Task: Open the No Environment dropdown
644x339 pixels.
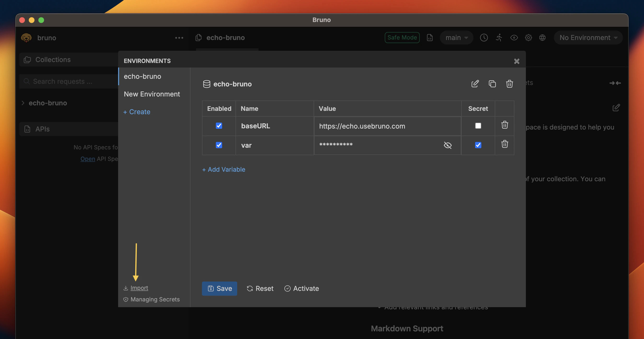Action: click(588, 38)
